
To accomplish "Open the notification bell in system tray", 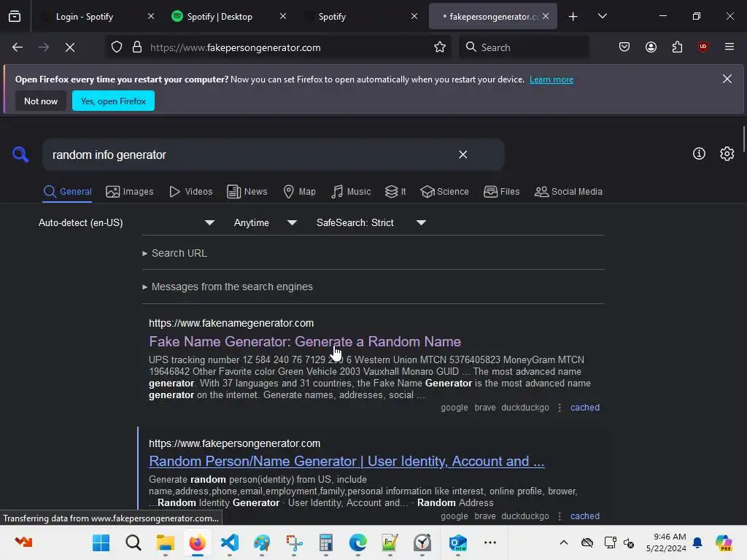I will (x=697, y=542).
